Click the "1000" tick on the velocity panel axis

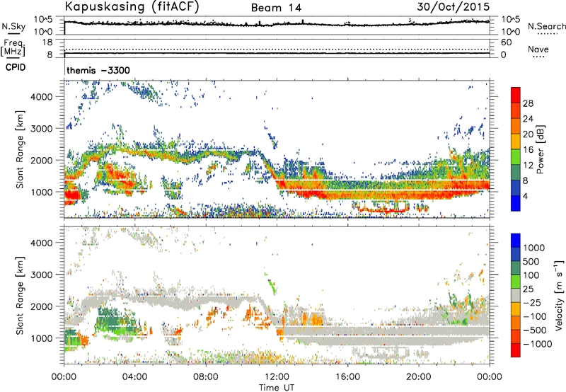pyautogui.click(x=41, y=338)
